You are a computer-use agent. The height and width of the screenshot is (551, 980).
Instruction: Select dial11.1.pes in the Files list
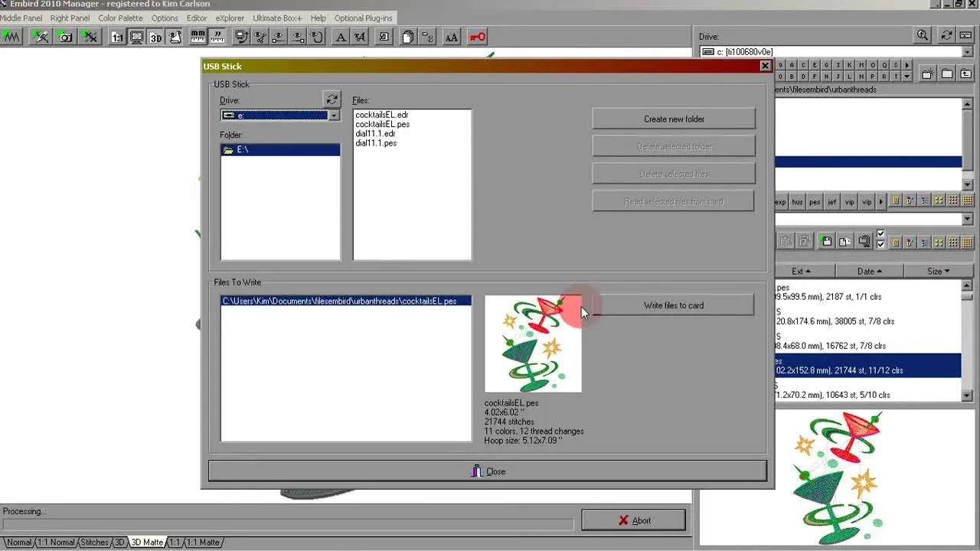coord(376,143)
